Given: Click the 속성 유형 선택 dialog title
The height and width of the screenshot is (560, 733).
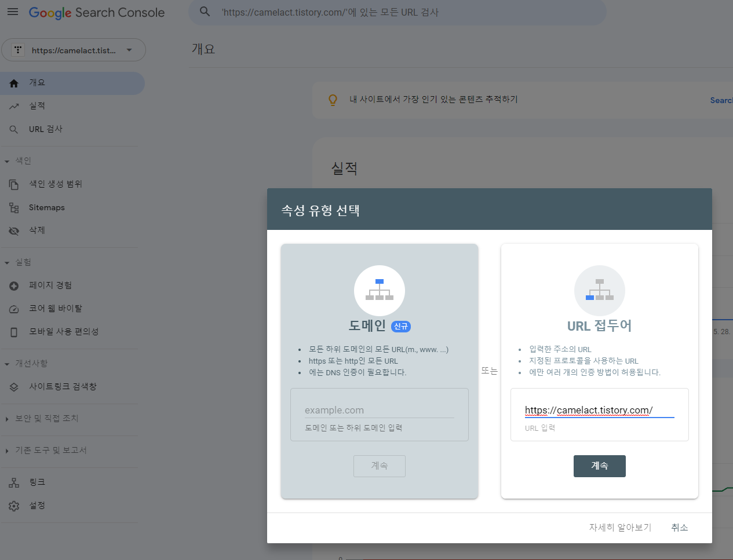Looking at the screenshot, I should (320, 210).
